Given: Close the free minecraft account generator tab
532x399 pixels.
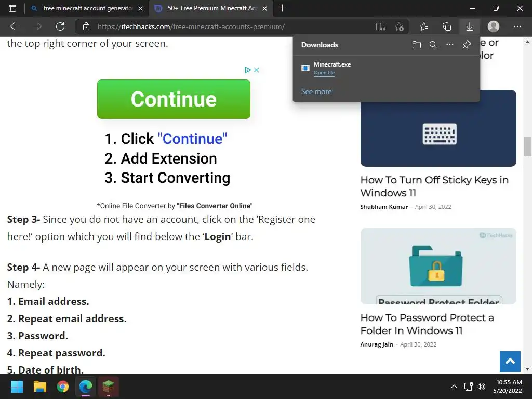Looking at the screenshot, I should [140, 8].
